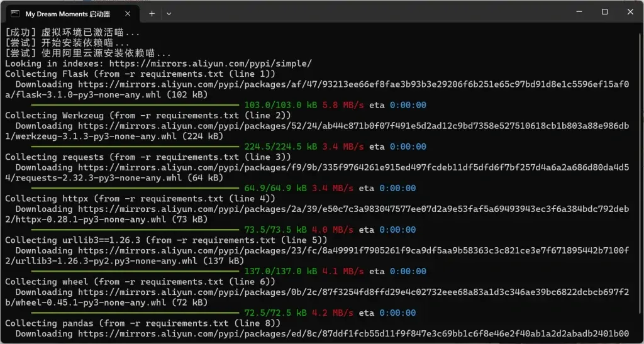Viewport: 644px width, 344px height.
Task: Click the pandas package download URL
Action: (x=352, y=333)
